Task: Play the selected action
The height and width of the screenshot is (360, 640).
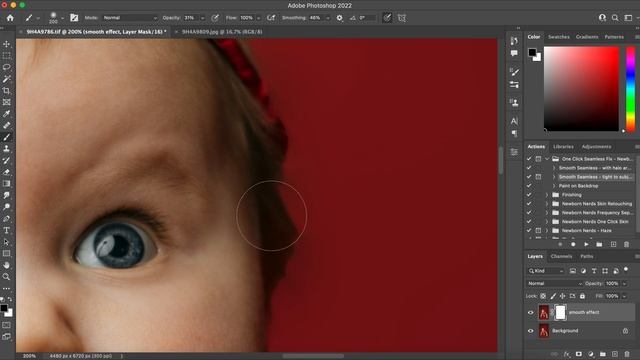Action: (586, 244)
